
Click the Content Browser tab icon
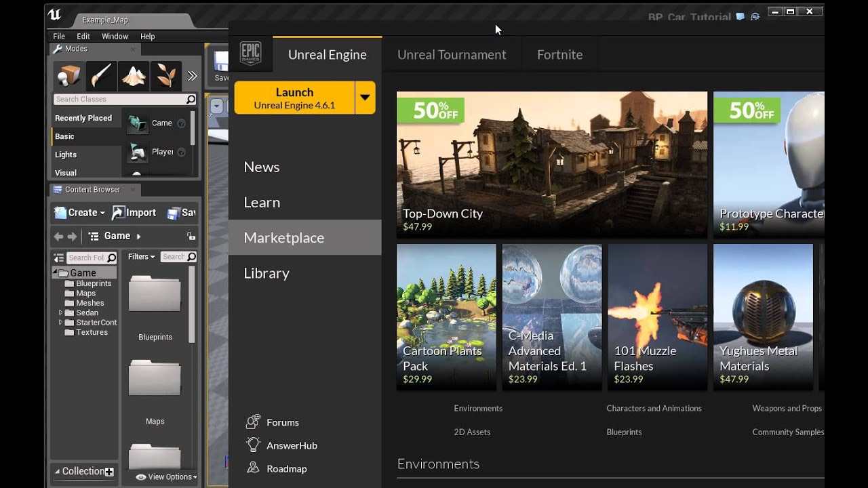coord(58,190)
